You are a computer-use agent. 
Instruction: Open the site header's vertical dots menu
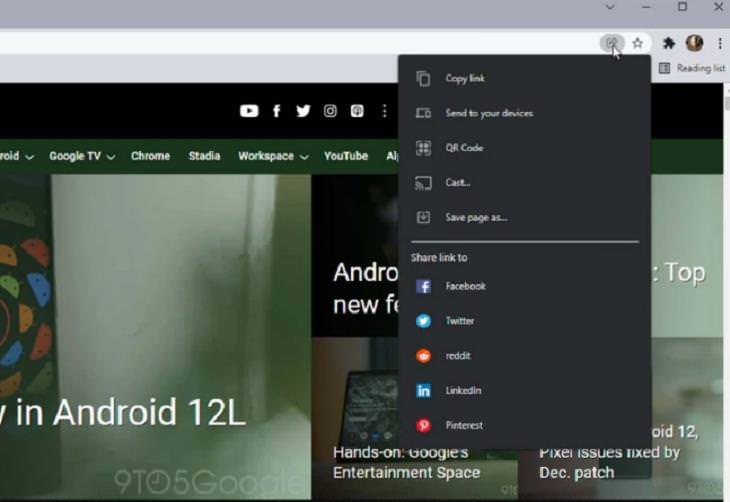384,111
